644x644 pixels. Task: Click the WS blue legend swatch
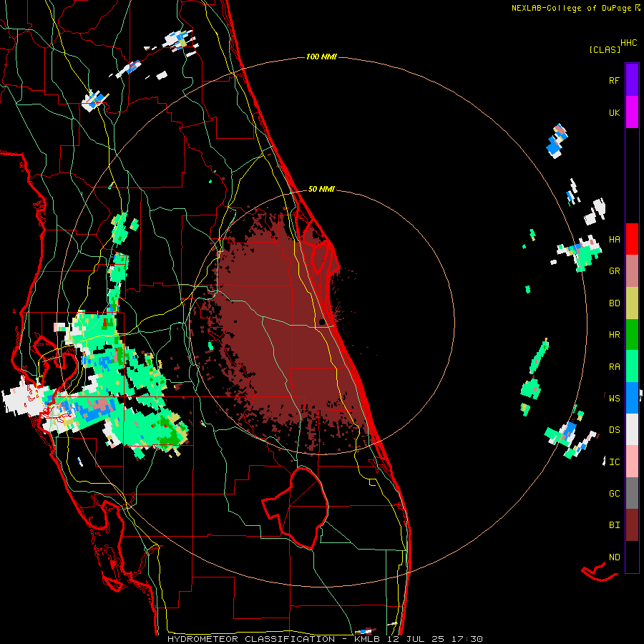click(x=632, y=398)
